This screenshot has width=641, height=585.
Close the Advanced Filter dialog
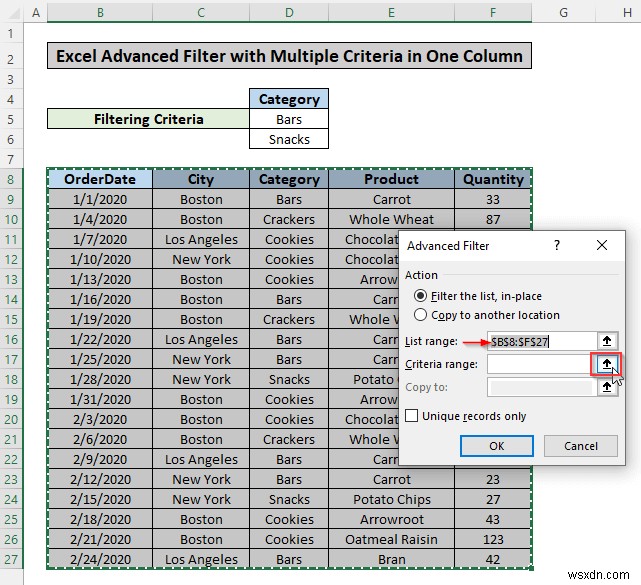tap(602, 245)
